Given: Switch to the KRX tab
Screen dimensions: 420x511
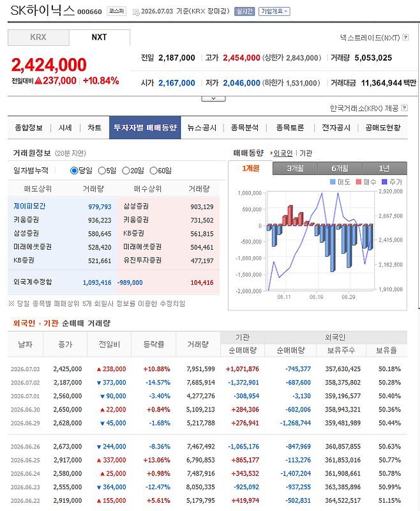Looking at the screenshot, I should pyautogui.click(x=38, y=38).
